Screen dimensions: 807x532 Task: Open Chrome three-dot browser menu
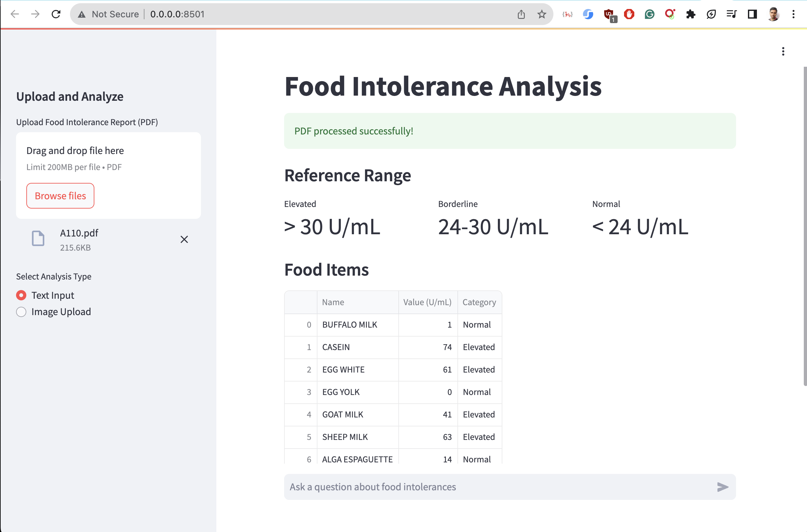click(793, 14)
